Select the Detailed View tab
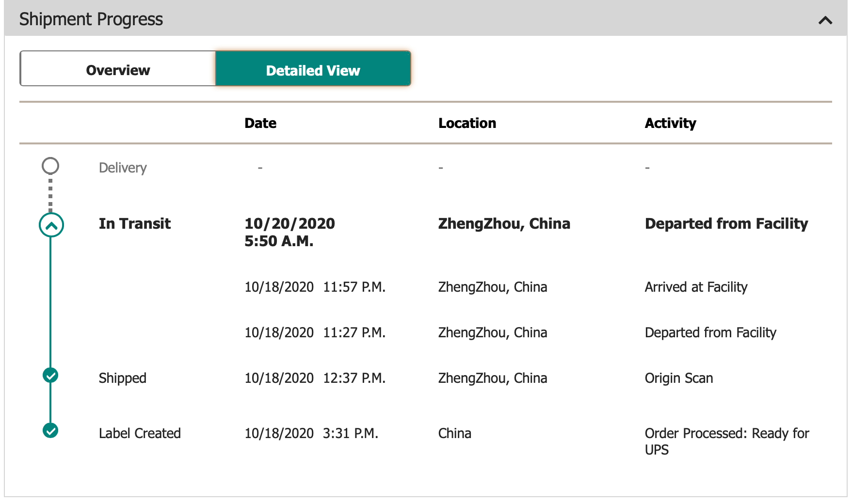Image resolution: width=868 pixels, height=503 pixels. pyautogui.click(x=313, y=70)
